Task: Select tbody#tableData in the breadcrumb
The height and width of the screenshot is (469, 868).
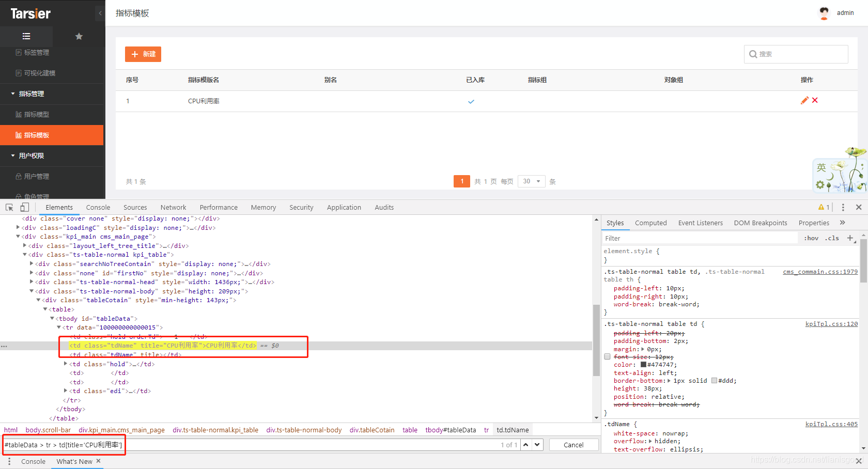Action: tap(451, 430)
